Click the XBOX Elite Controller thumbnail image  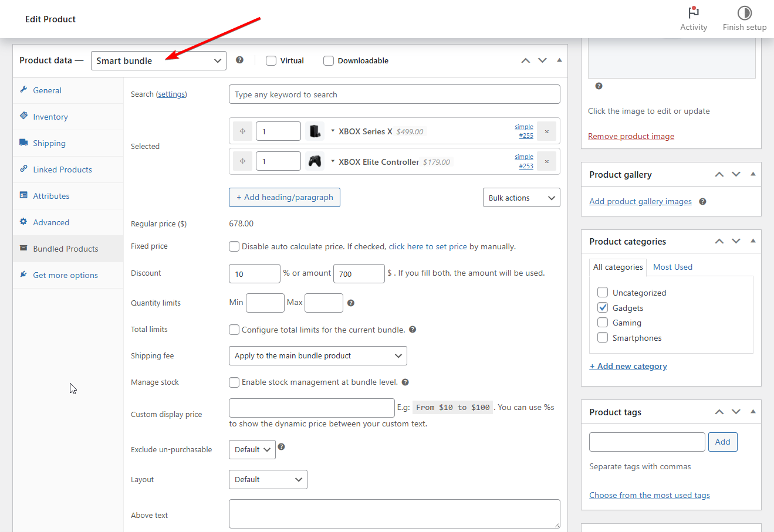pos(315,161)
